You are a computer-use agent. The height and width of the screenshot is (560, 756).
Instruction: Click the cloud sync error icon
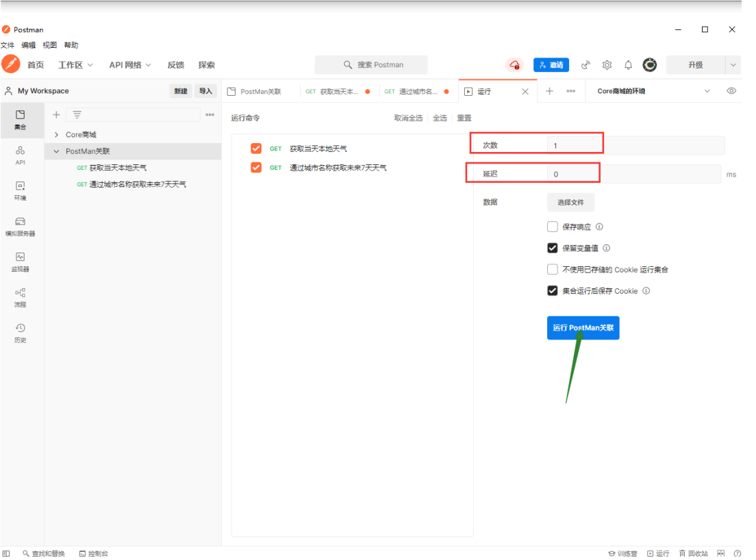(514, 64)
